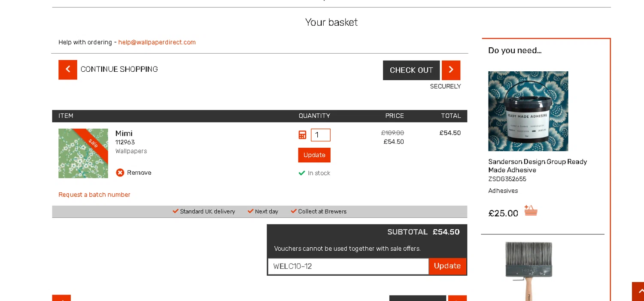Apply voucher with the Update button
The image size is (644, 301).
[447, 266]
